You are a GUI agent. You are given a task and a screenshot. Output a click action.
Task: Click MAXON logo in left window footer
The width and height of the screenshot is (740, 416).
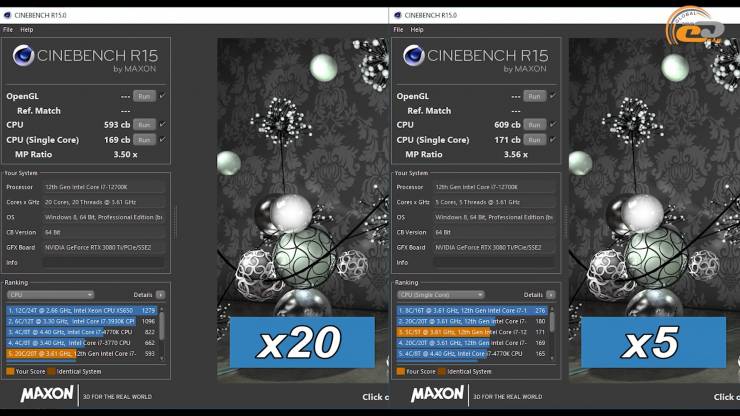click(47, 394)
